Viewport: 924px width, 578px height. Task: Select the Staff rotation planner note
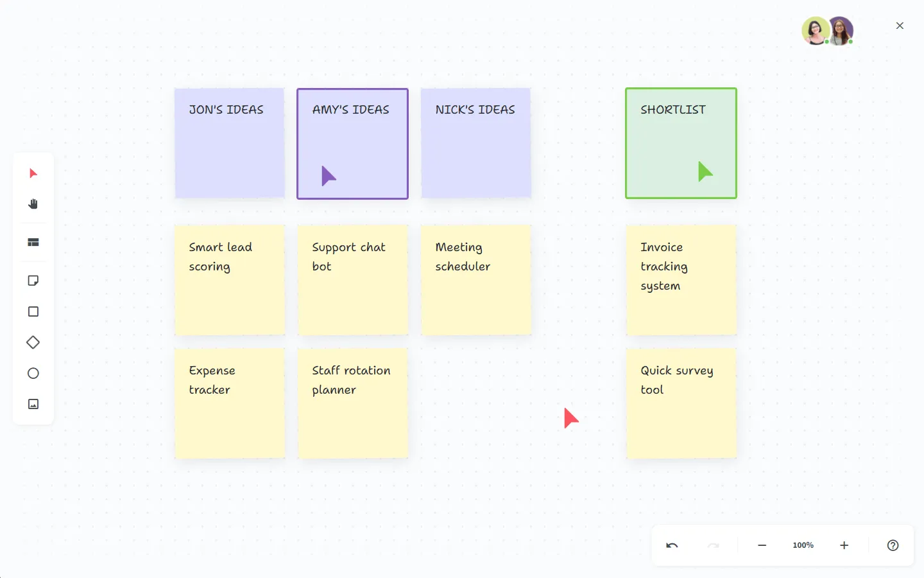(353, 403)
